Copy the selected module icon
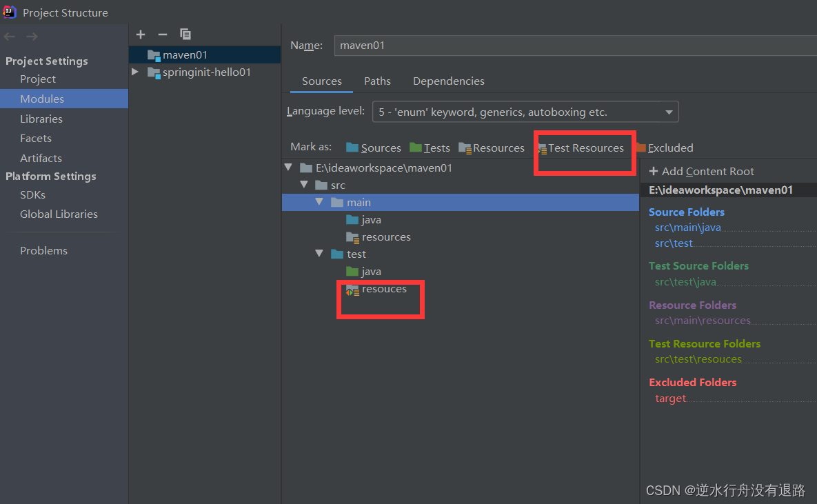 185,34
